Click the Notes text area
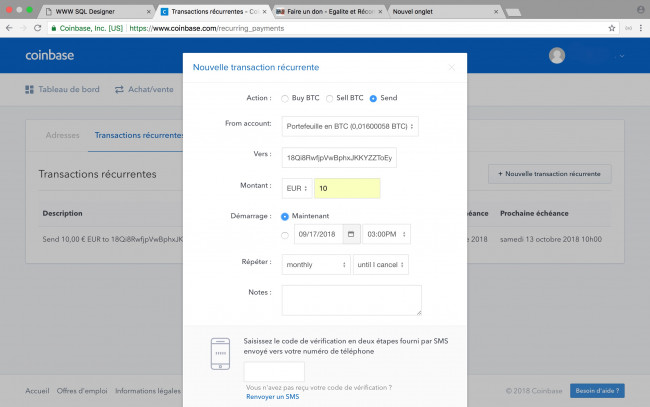 point(352,300)
